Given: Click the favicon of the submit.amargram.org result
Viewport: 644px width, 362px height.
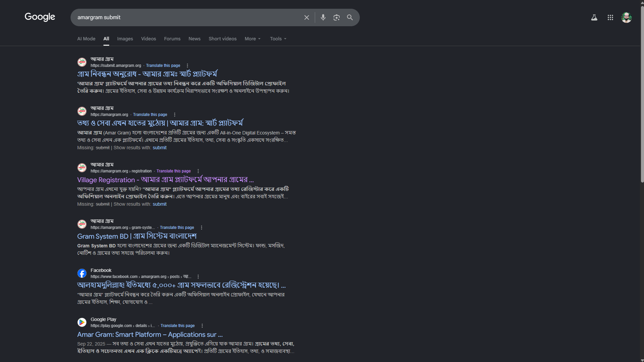Looking at the screenshot, I should click(82, 62).
